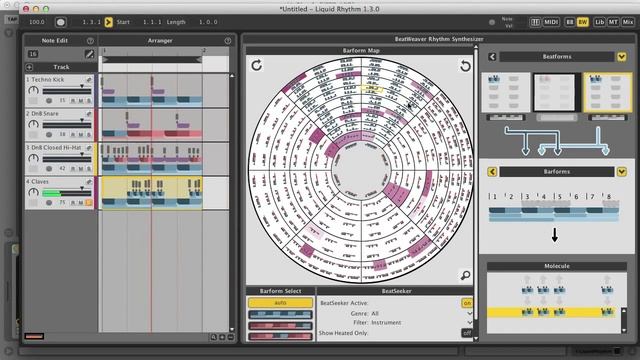Open the Lib library tab

point(599,22)
